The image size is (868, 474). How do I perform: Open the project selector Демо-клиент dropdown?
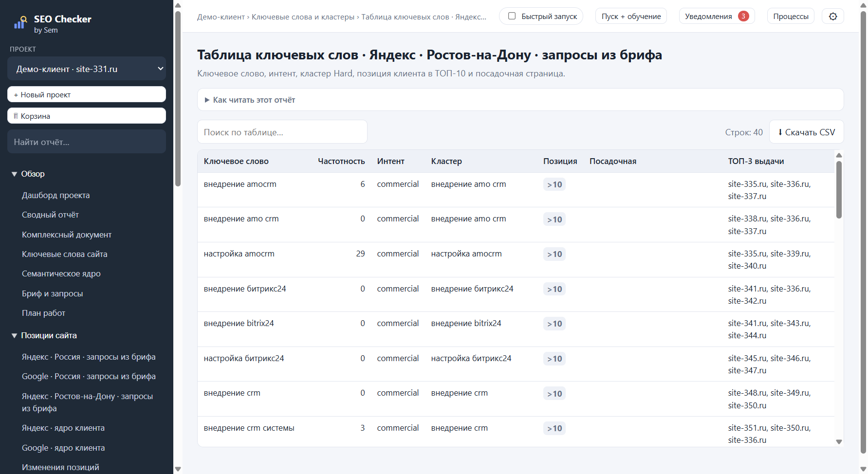tap(87, 69)
